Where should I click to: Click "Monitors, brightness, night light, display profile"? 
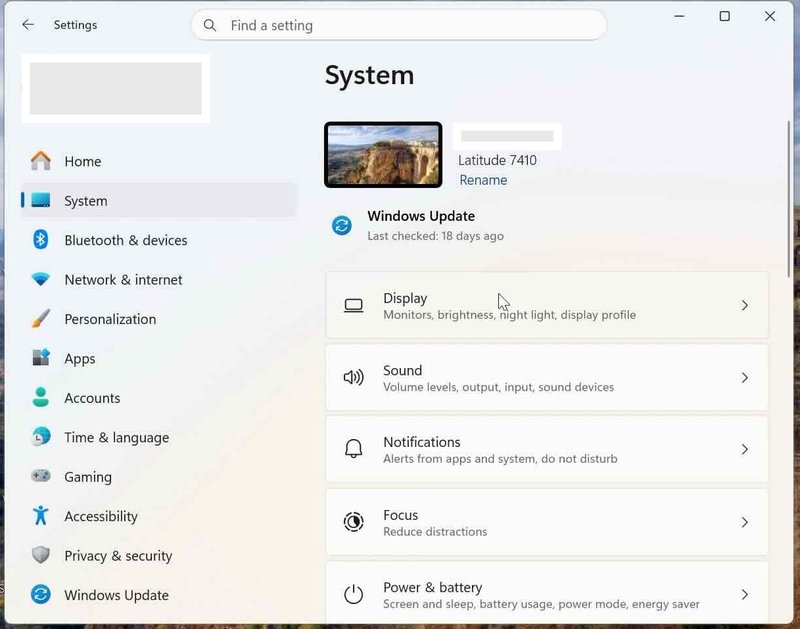pos(509,315)
